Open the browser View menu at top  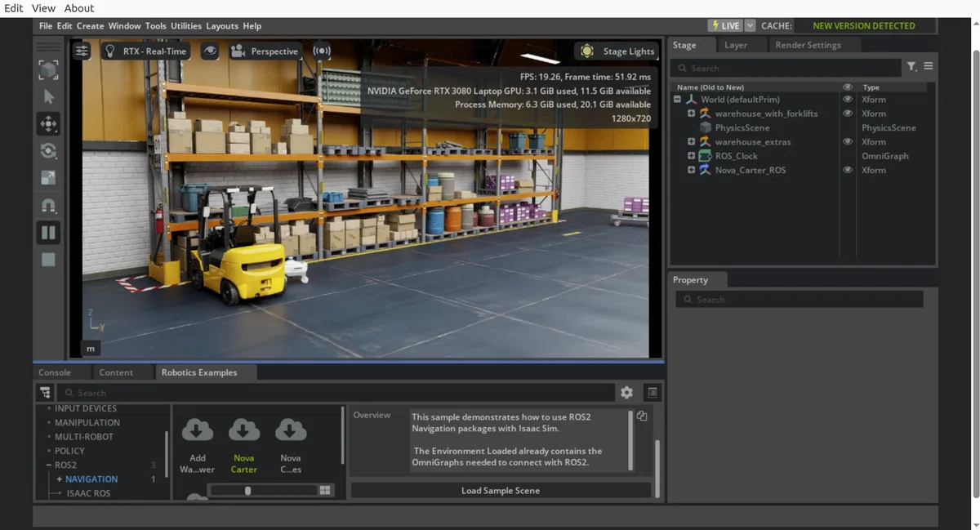point(43,8)
